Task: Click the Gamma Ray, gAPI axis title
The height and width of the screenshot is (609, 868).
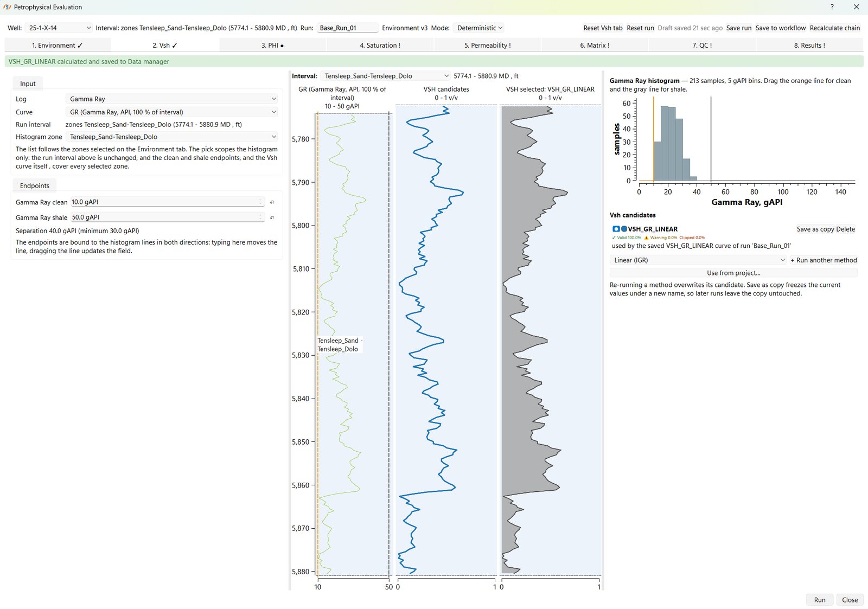Action: pyautogui.click(x=746, y=202)
